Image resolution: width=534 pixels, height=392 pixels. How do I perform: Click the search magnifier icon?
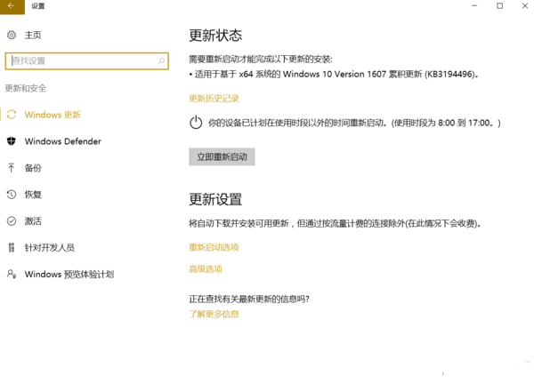click(x=161, y=61)
